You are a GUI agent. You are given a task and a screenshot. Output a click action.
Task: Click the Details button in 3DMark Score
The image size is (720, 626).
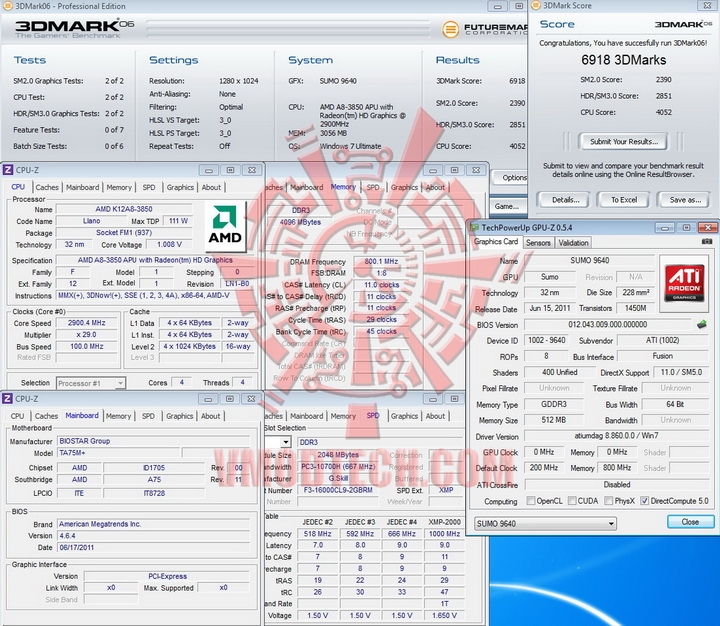click(x=565, y=200)
